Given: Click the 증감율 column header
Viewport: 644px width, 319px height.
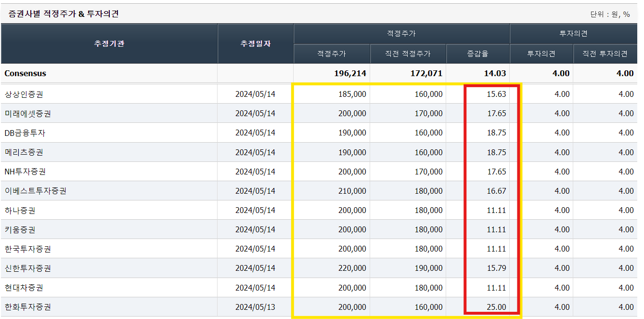Looking at the screenshot, I should click(x=478, y=54).
